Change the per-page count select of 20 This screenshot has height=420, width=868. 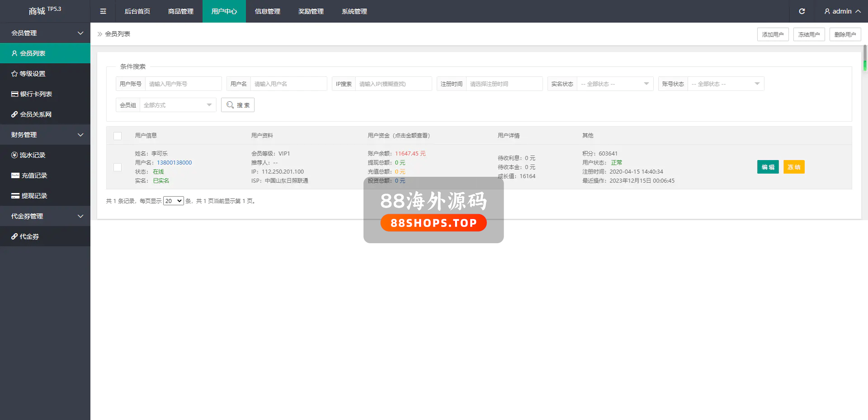click(173, 201)
